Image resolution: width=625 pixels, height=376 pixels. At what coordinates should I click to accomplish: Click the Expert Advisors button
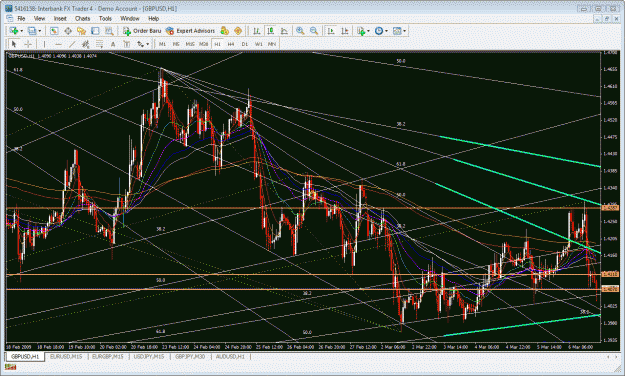tap(191, 31)
